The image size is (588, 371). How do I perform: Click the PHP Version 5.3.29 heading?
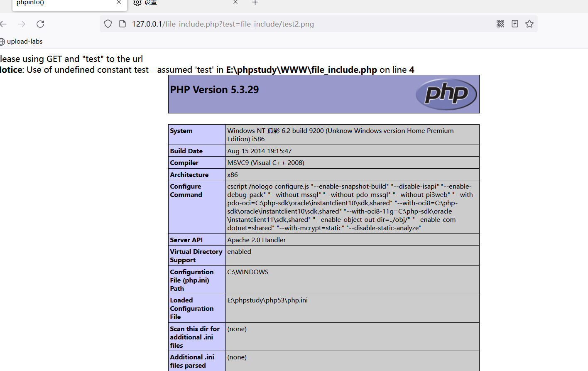(x=214, y=90)
